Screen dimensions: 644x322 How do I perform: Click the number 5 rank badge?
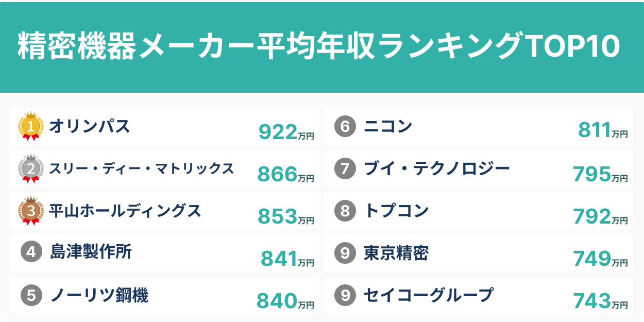point(31,295)
